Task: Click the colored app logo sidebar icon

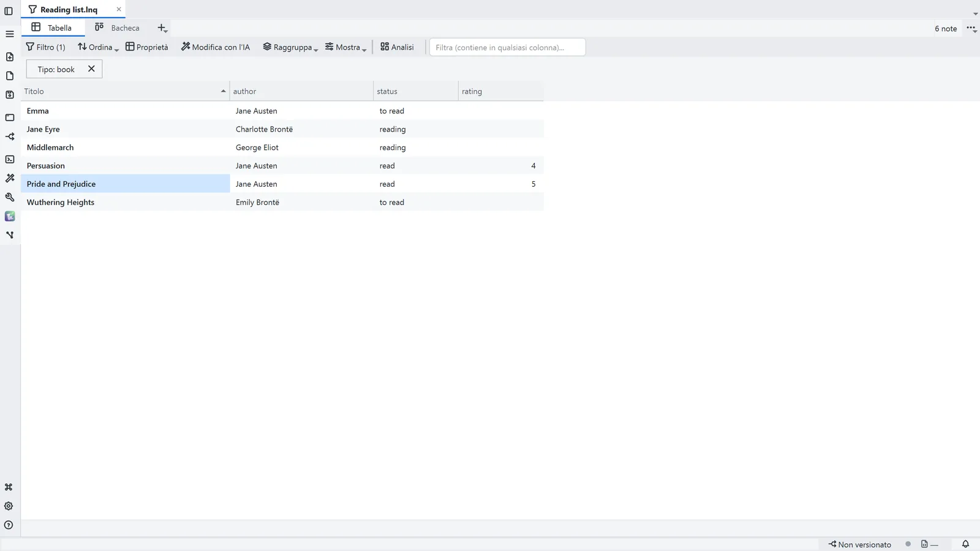Action: click(10, 216)
